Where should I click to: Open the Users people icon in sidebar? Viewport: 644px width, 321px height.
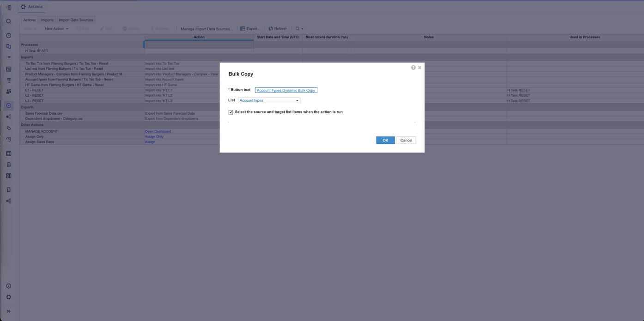click(x=8, y=92)
